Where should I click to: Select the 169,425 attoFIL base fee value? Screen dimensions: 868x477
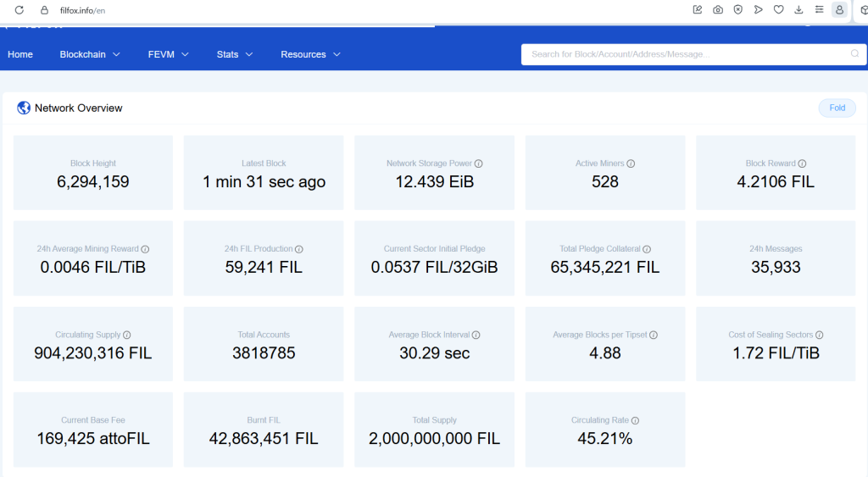pyautogui.click(x=93, y=439)
